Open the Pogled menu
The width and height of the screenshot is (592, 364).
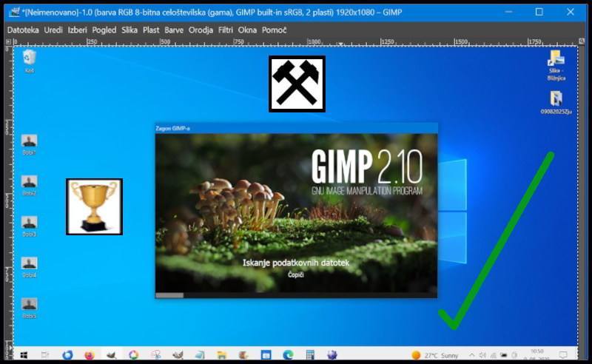[104, 30]
